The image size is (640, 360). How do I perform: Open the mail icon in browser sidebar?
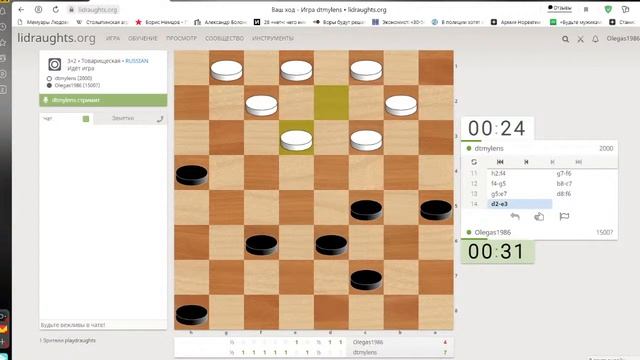click(4, 329)
